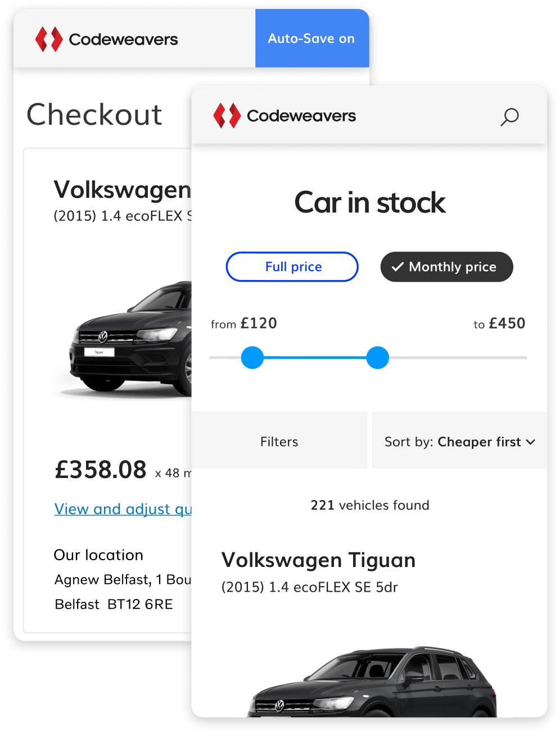Toggle the Monthly price option

447,267
